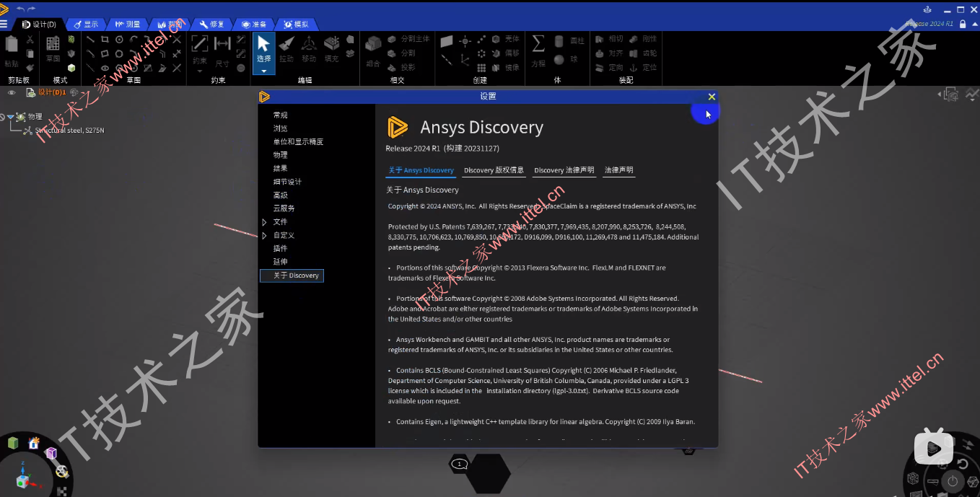Click the plane creation icon
Viewport: 980px width, 497px height.
tap(447, 43)
